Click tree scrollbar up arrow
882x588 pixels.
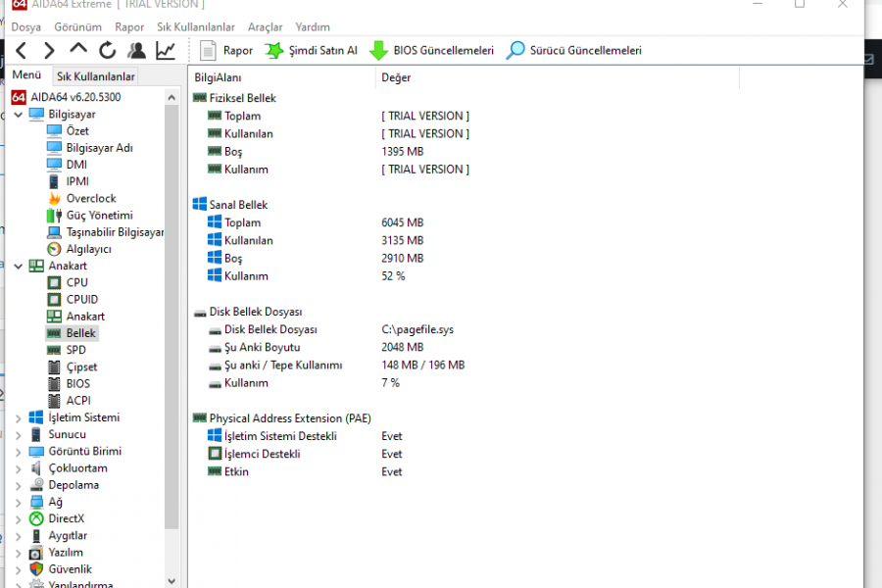[x=171, y=97]
